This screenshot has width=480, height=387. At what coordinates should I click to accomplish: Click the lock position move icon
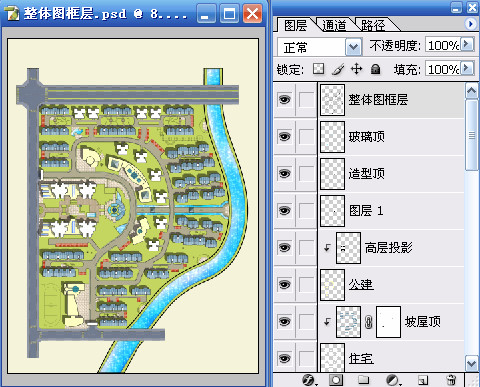[x=357, y=69]
